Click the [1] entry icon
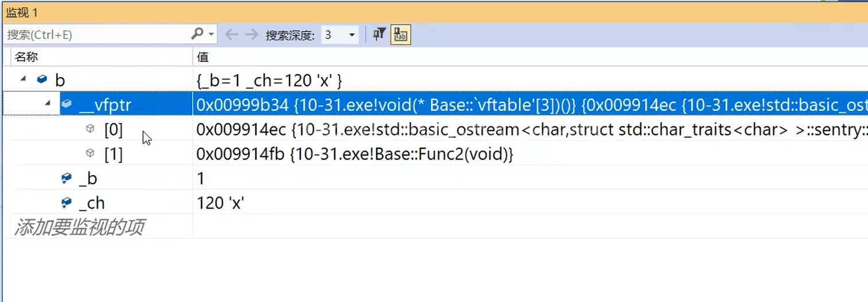868x302 pixels. [90, 153]
